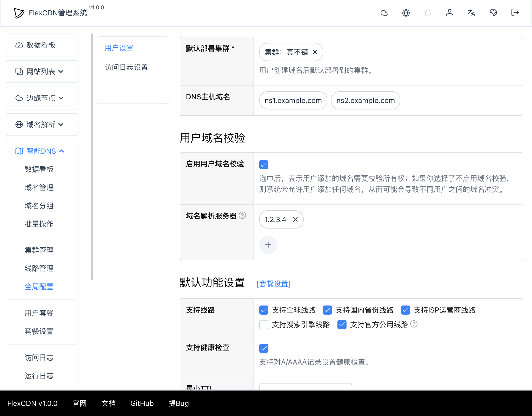
Task: Switch language using the translate icon
Action: coord(471,12)
